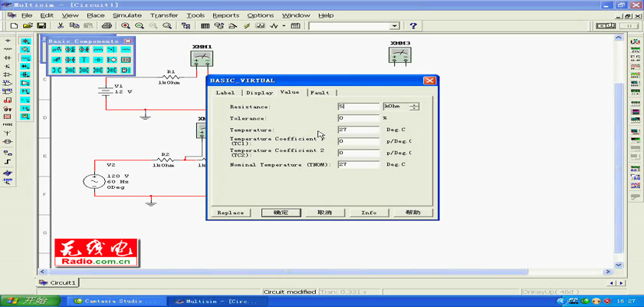Open a circuit file with folder icon

(x=28, y=25)
